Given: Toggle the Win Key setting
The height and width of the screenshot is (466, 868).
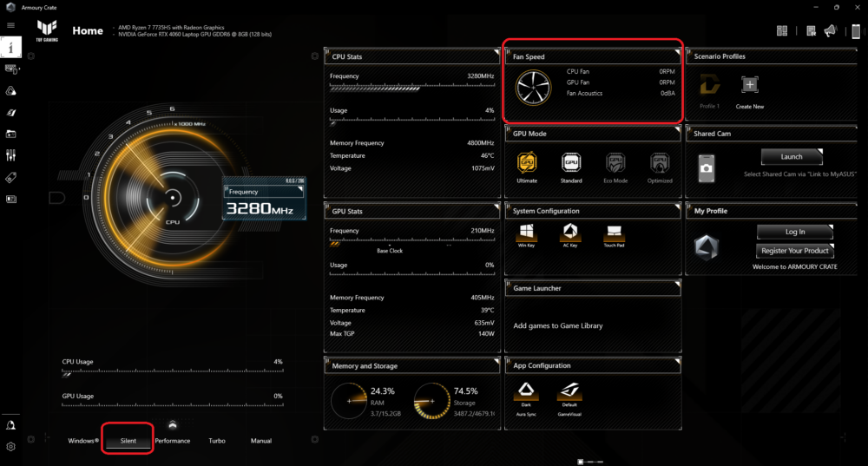Looking at the screenshot, I should coord(527,235).
